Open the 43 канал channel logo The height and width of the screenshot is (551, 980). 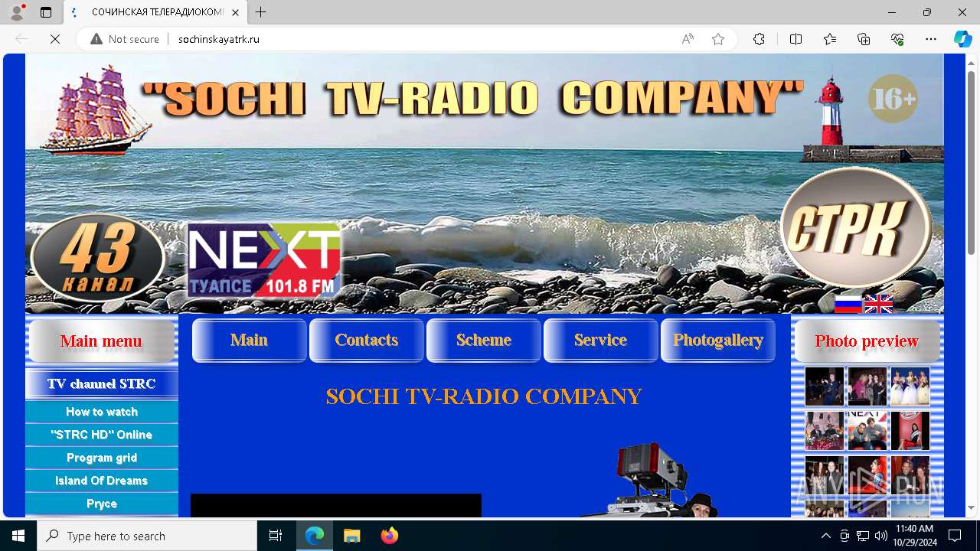[x=98, y=258]
